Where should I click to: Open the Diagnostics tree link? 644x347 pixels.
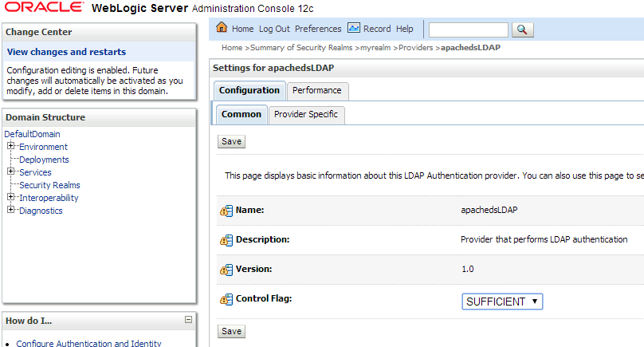[41, 211]
